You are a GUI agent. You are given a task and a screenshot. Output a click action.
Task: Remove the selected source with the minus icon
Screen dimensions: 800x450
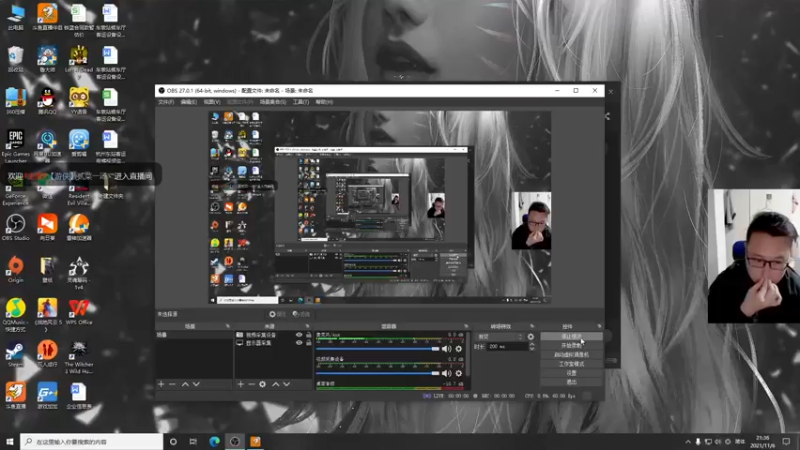(252, 384)
